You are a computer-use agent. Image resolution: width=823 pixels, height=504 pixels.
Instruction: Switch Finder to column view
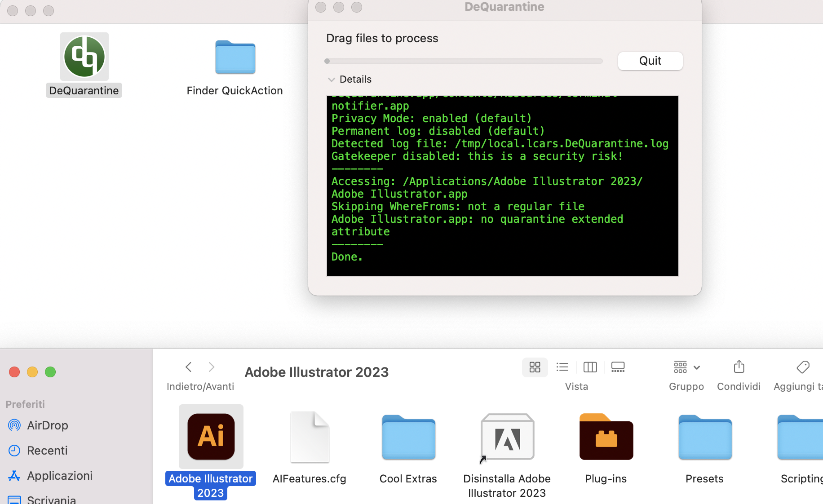pos(590,367)
